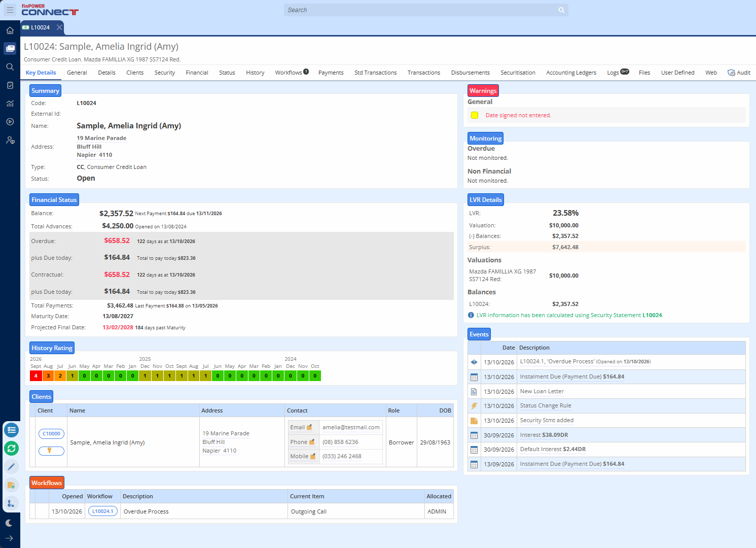Click the edit icon next to Mobile
Viewport: 756px width, 548px height.
(x=313, y=456)
